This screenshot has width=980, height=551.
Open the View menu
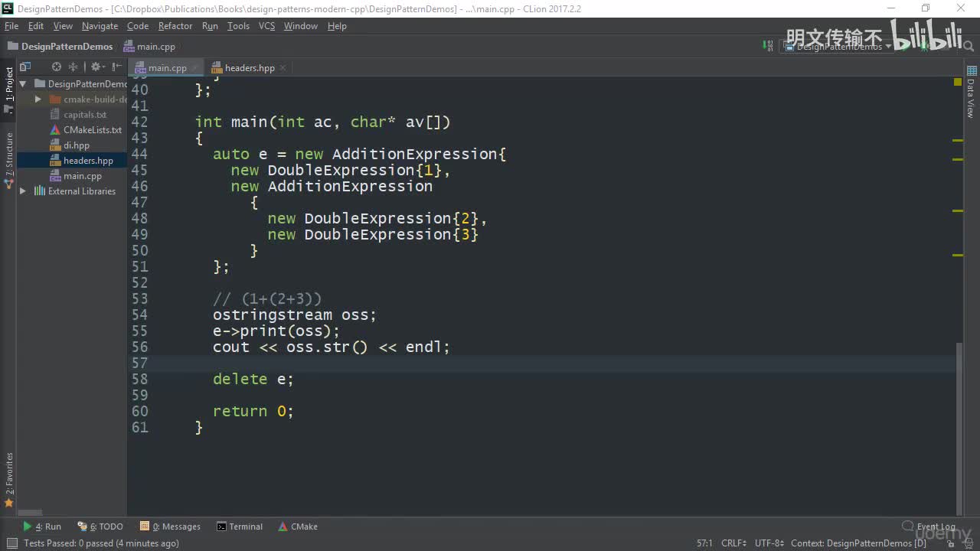coord(63,26)
